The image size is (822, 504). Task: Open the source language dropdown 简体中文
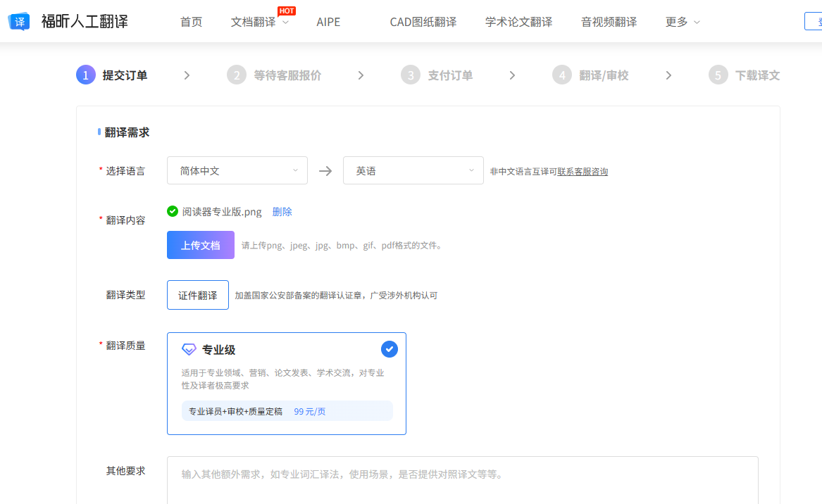pos(237,170)
